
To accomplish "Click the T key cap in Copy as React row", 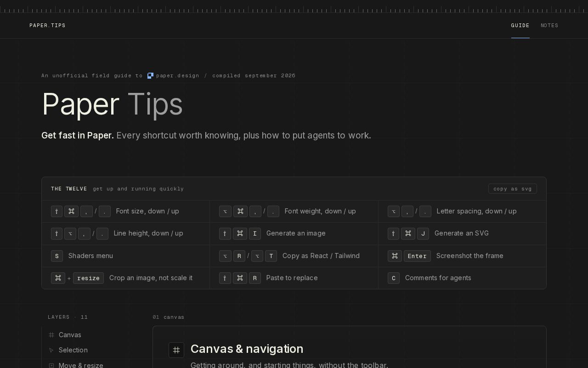I will point(271,256).
